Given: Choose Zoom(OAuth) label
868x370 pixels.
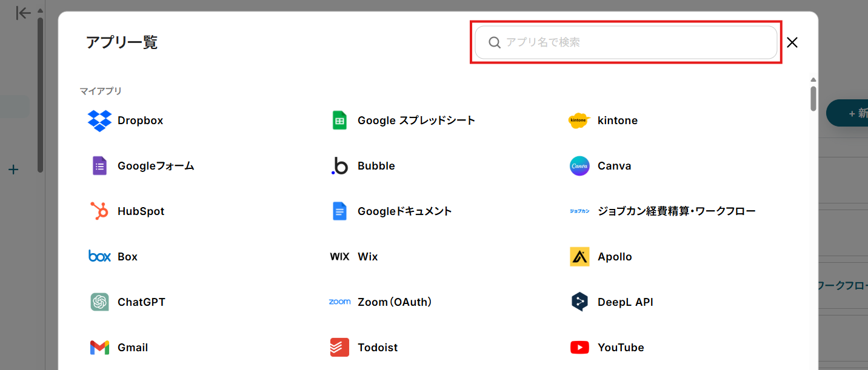Looking at the screenshot, I should click(395, 302).
